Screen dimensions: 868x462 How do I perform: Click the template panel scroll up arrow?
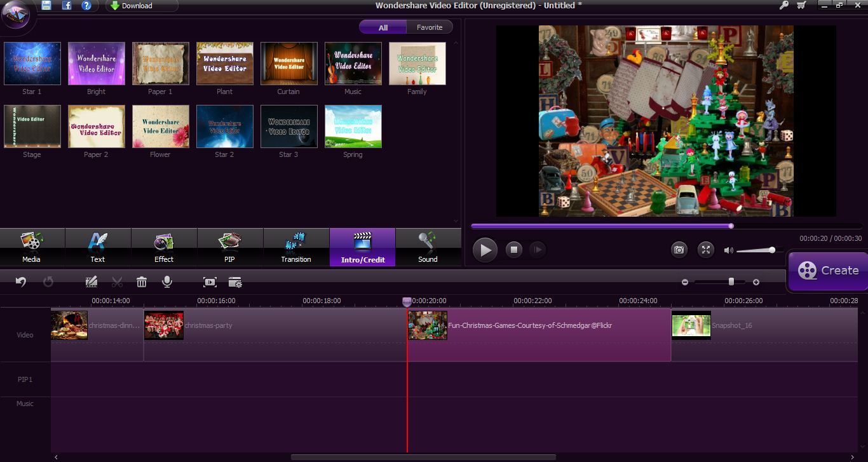[456, 43]
